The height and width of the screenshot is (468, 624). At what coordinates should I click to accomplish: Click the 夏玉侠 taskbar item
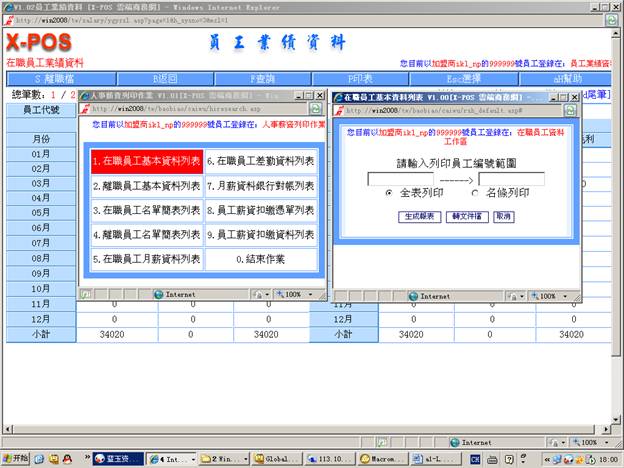[116, 458]
